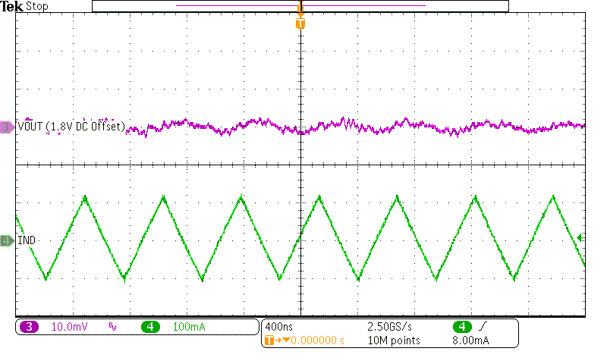Click the bandwidth limit Bw indicator
607x364 pixels.
pyautogui.click(x=112, y=327)
